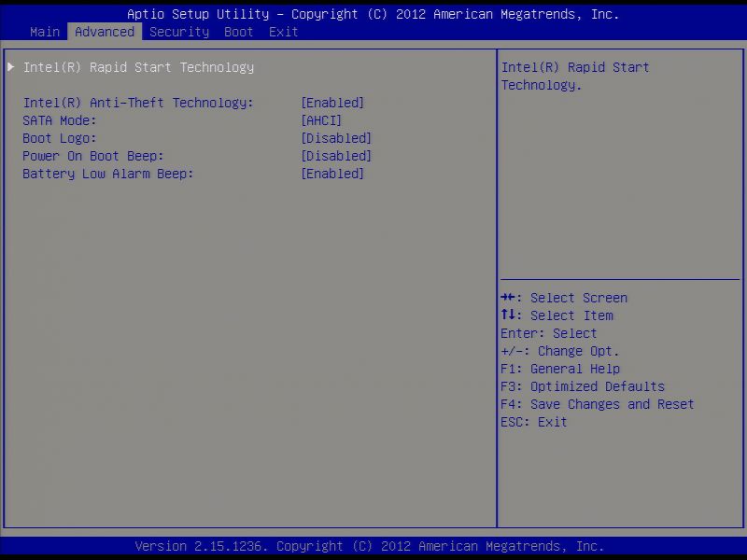This screenshot has height=560, width=747.
Task: Open Intel(R) Rapid Start Technology submenu
Action: (138, 67)
